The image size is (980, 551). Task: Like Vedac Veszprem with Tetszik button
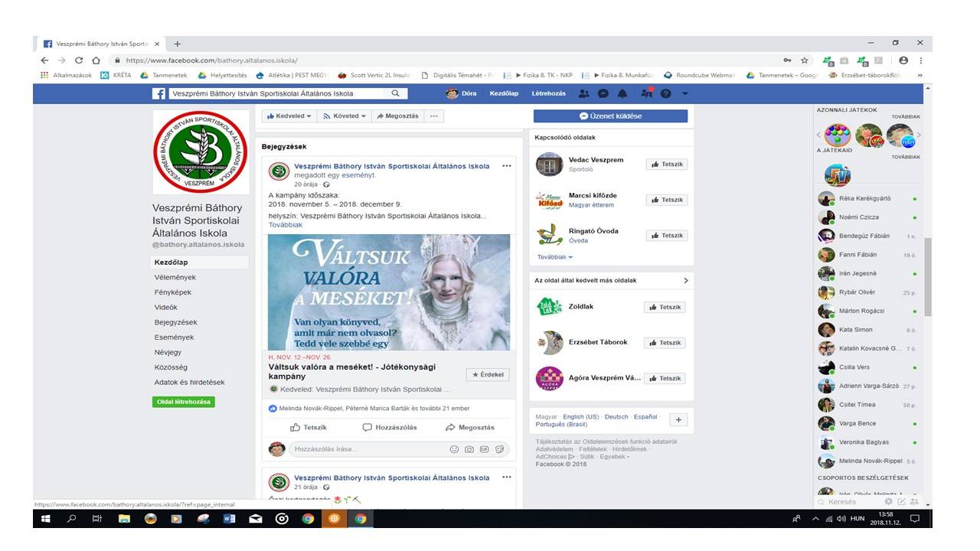666,165
